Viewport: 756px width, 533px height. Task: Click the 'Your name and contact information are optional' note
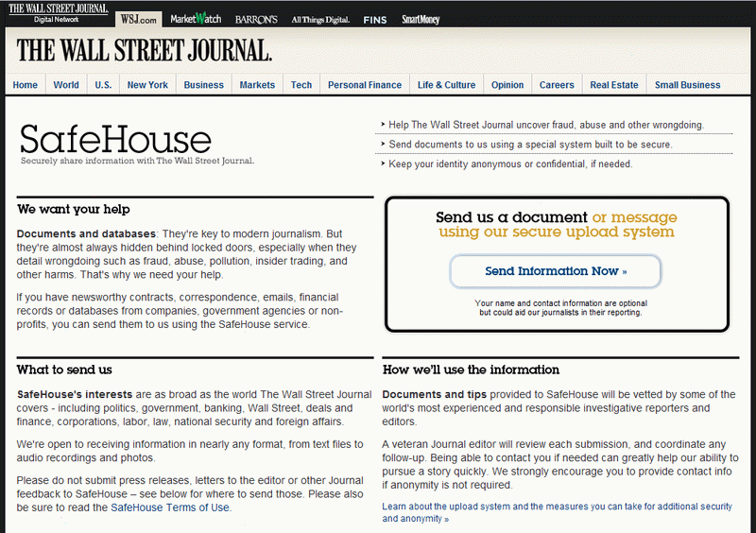coord(560,308)
